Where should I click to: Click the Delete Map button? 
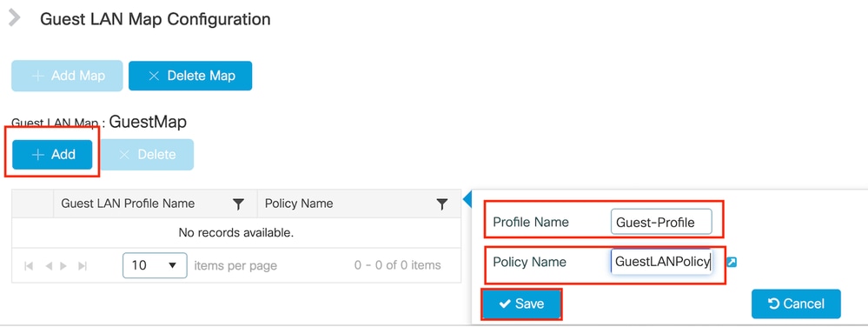click(190, 76)
